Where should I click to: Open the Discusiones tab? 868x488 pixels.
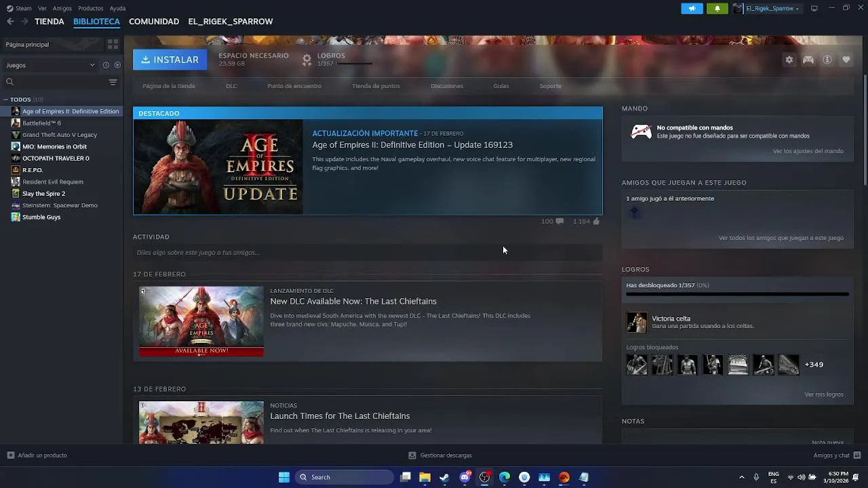(447, 86)
